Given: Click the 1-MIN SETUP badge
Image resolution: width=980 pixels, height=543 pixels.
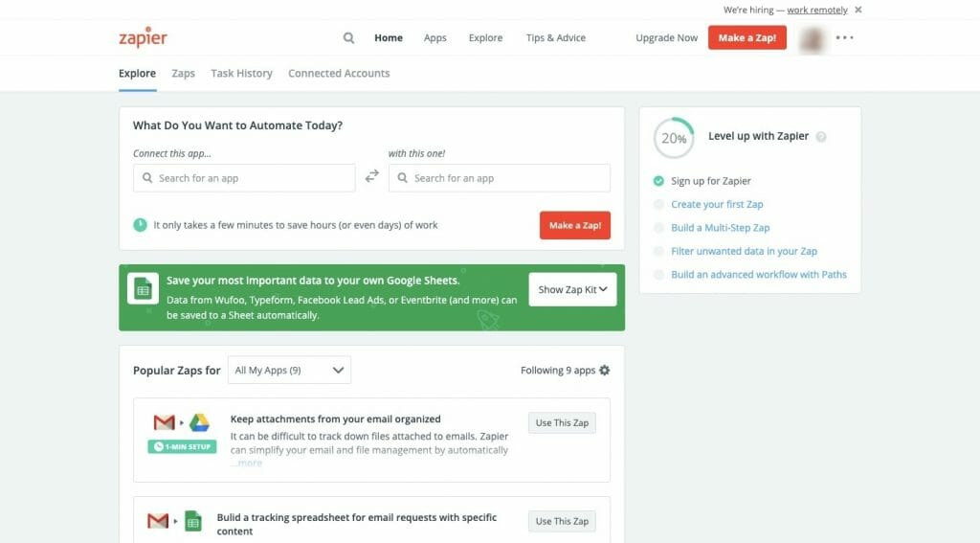Looking at the screenshot, I should click(182, 446).
